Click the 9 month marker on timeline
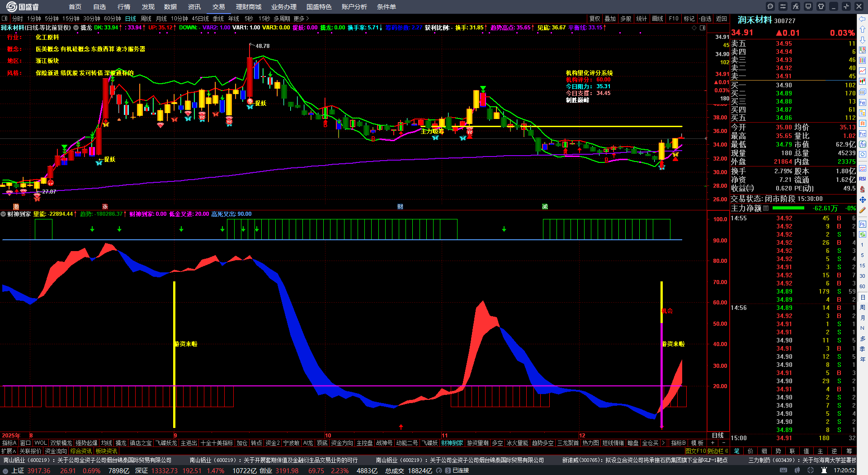 coord(175,436)
